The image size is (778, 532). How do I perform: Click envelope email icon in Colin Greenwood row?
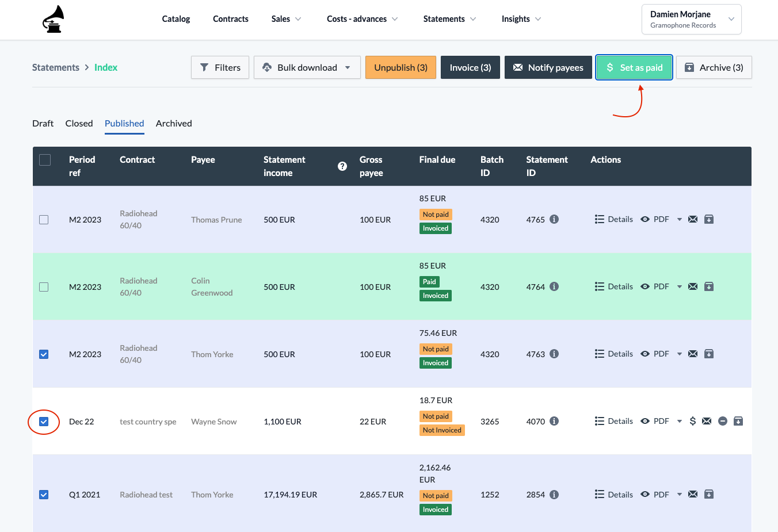pos(693,286)
